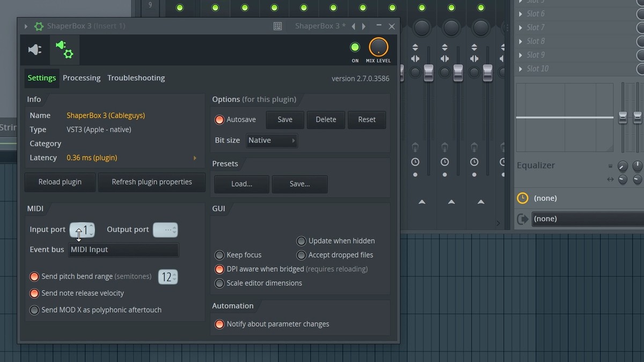This screenshot has height=362, width=644.
Task: Open the Bit size Native dropdown
Action: (x=272, y=141)
